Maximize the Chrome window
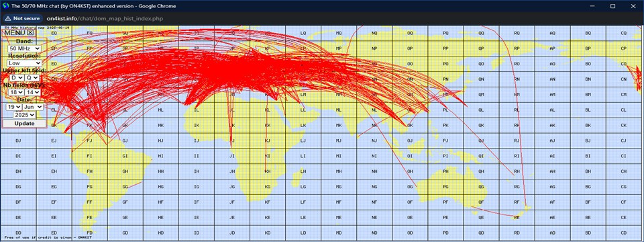Screen dimensions: 644x242 (612, 6)
